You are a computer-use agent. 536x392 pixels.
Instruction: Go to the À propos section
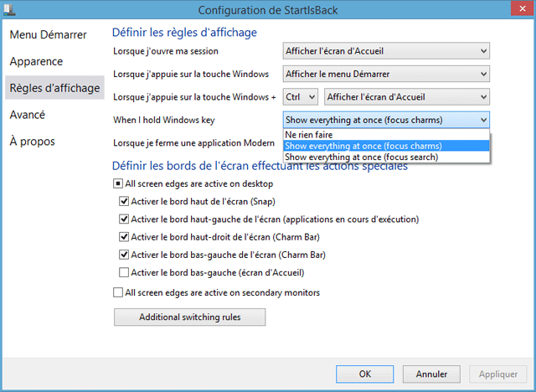tap(32, 142)
